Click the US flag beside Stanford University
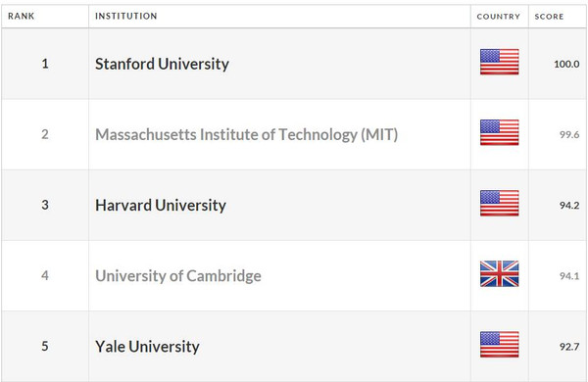 click(499, 62)
